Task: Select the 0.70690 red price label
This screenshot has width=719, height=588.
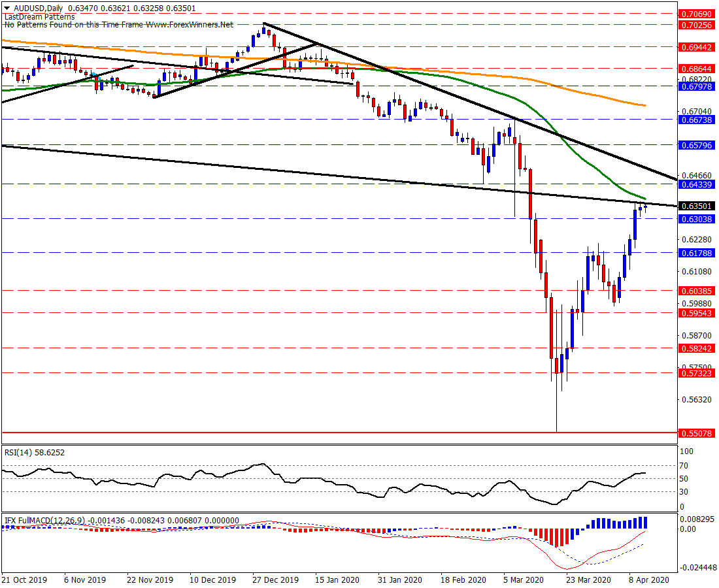Action: pyautogui.click(x=697, y=14)
